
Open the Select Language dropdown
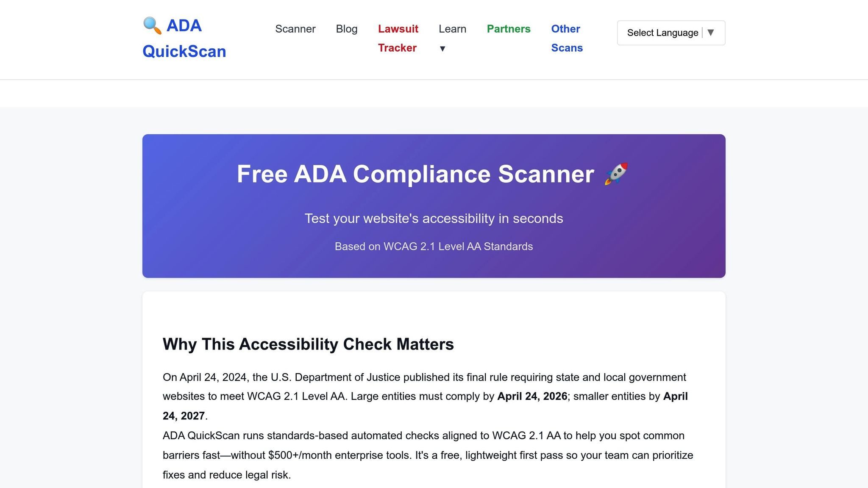pyautogui.click(x=671, y=33)
